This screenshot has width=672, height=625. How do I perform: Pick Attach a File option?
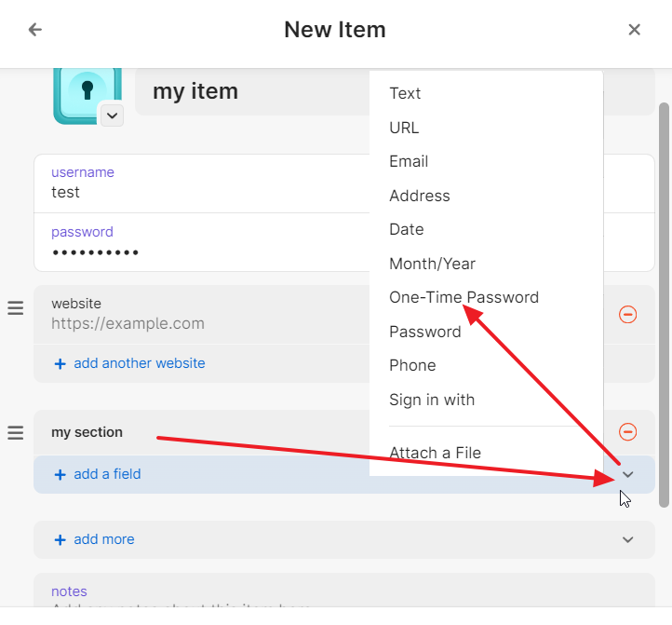pyautogui.click(x=435, y=454)
